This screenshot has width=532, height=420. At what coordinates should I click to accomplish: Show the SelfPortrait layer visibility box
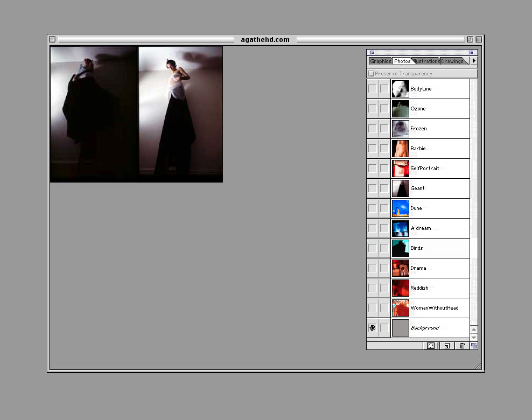click(x=372, y=169)
